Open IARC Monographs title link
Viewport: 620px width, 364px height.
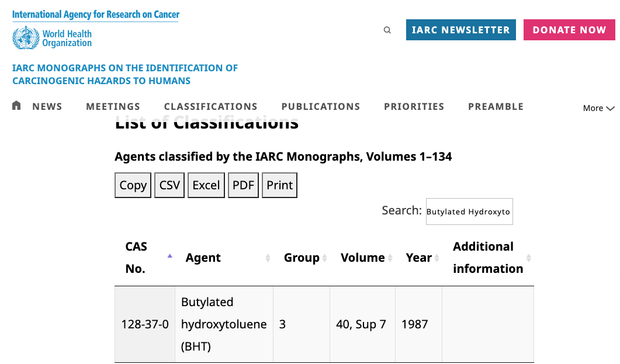(125, 74)
